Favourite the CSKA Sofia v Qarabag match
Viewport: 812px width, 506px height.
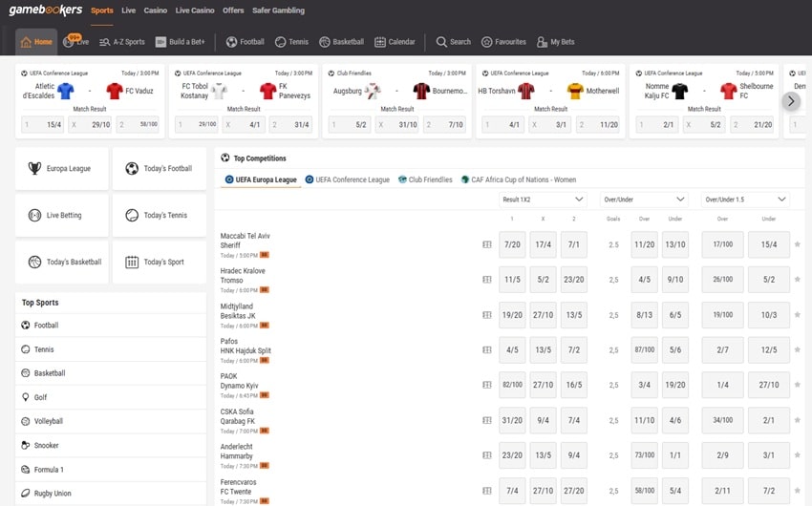tap(798, 420)
